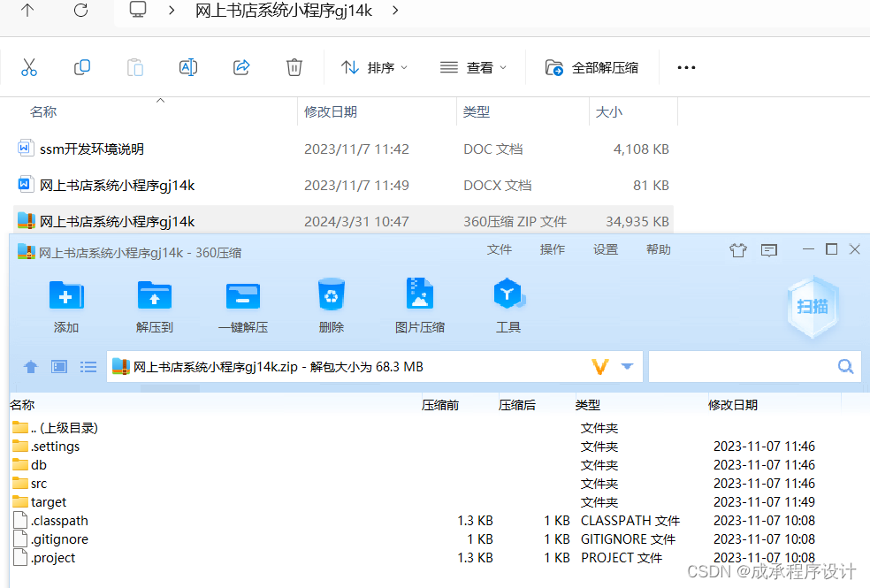Sort by the 修改日期 column header in Explorer
Screen dimensions: 870x588
point(331,111)
